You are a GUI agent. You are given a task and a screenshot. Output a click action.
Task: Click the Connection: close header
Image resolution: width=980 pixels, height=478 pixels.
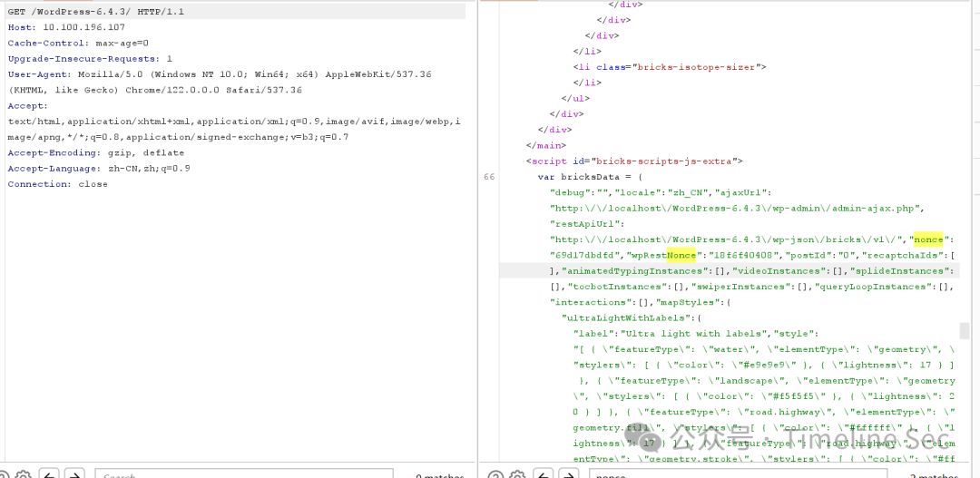(x=57, y=184)
